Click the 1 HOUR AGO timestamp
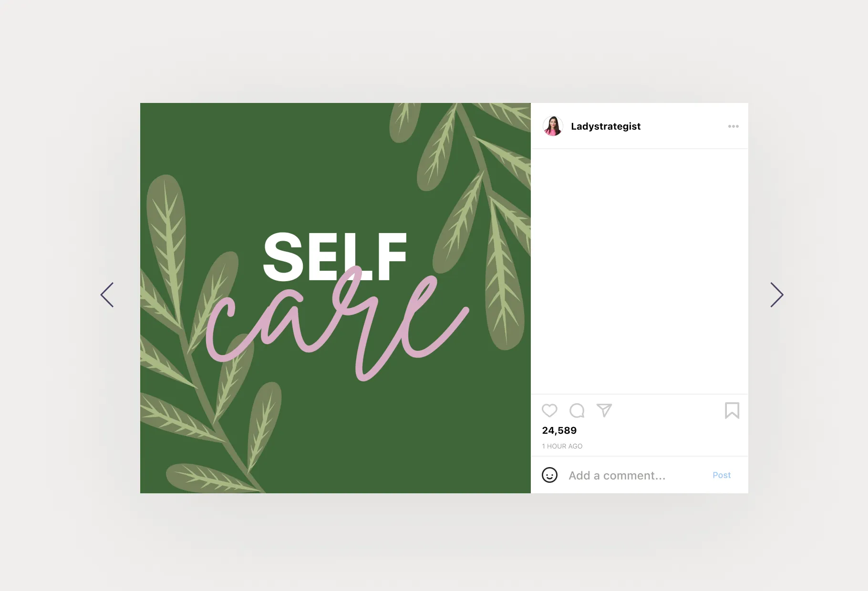Viewport: 868px width, 591px height. (562, 446)
